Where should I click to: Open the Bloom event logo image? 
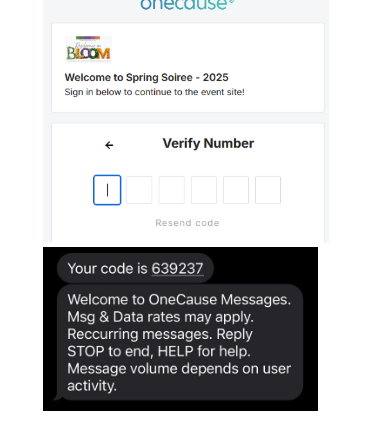[x=88, y=49]
